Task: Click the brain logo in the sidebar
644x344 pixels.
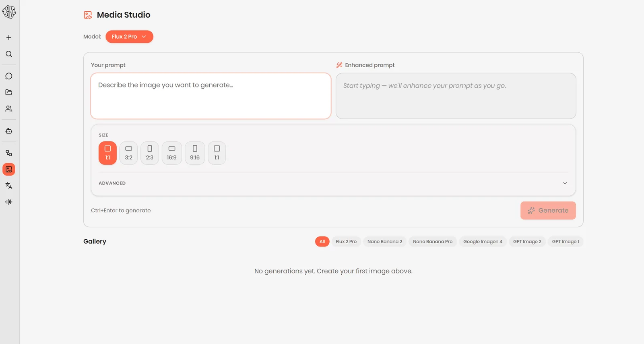Action: coord(9,12)
